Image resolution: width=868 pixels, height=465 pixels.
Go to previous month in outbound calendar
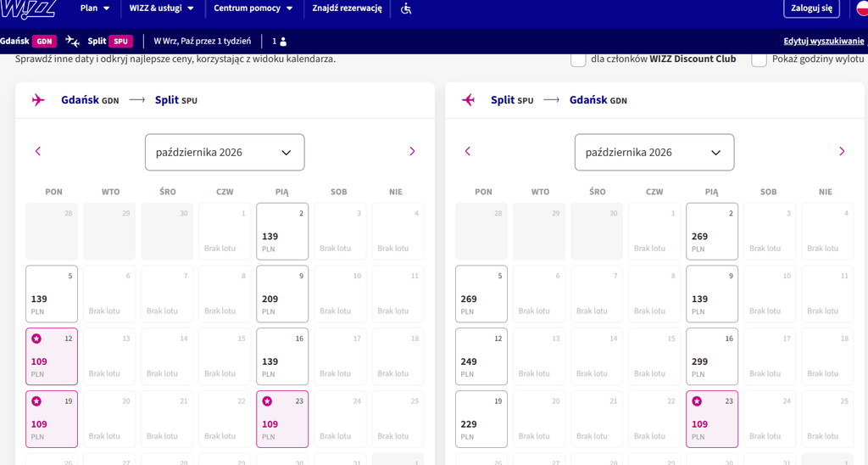coord(38,151)
